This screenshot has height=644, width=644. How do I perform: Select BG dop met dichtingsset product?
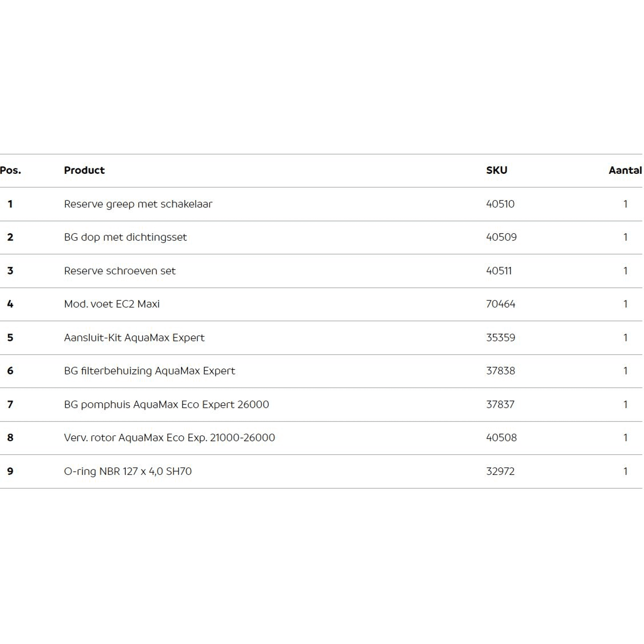click(x=125, y=237)
